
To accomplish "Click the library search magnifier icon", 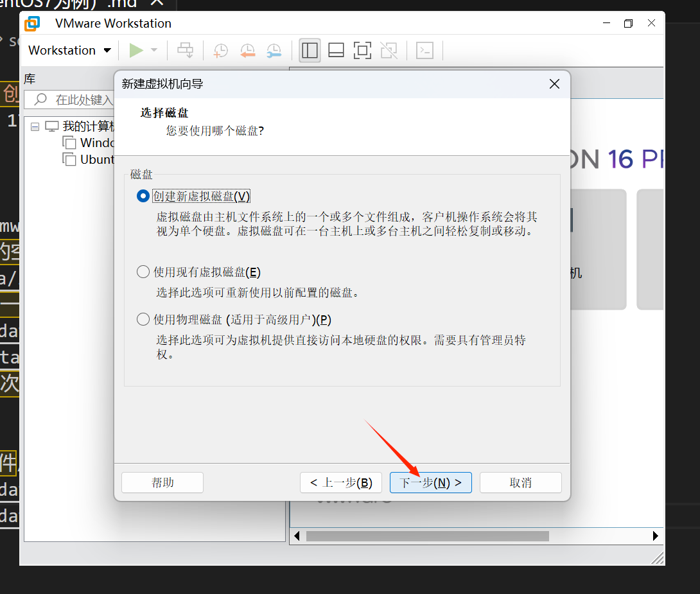I will (40, 99).
